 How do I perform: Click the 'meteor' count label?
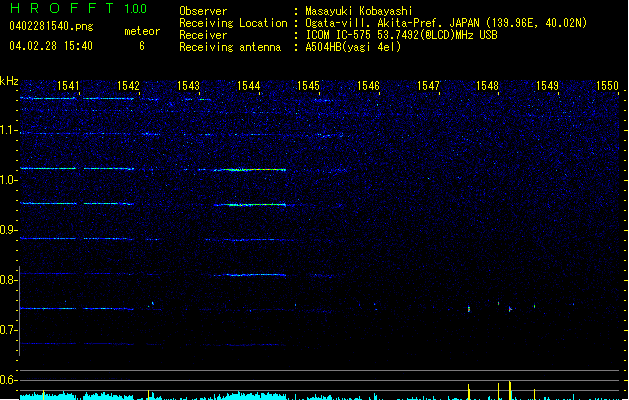pos(142,31)
